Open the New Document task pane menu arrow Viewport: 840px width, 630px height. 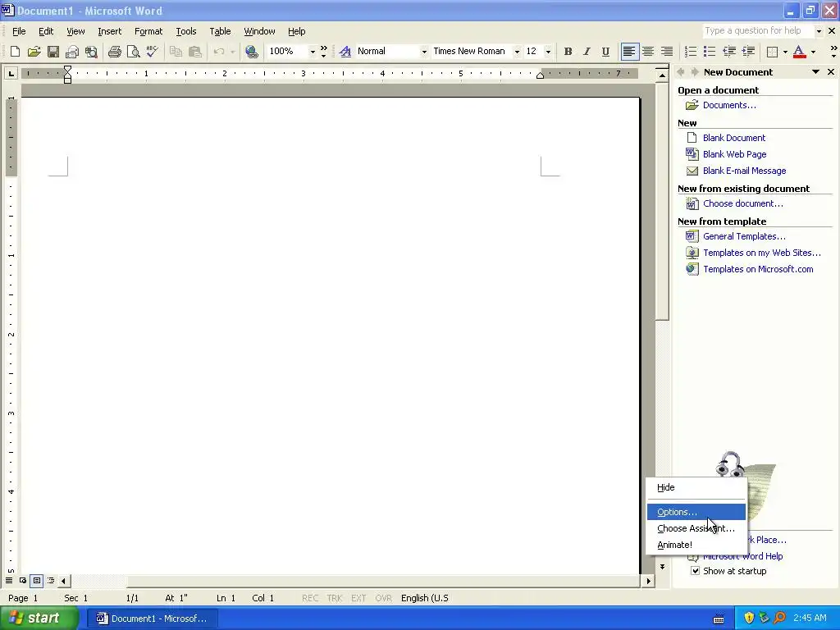click(x=815, y=72)
